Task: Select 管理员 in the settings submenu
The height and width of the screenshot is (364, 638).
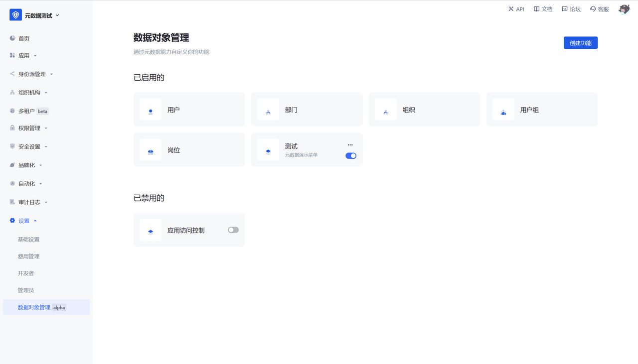Action: click(x=26, y=290)
